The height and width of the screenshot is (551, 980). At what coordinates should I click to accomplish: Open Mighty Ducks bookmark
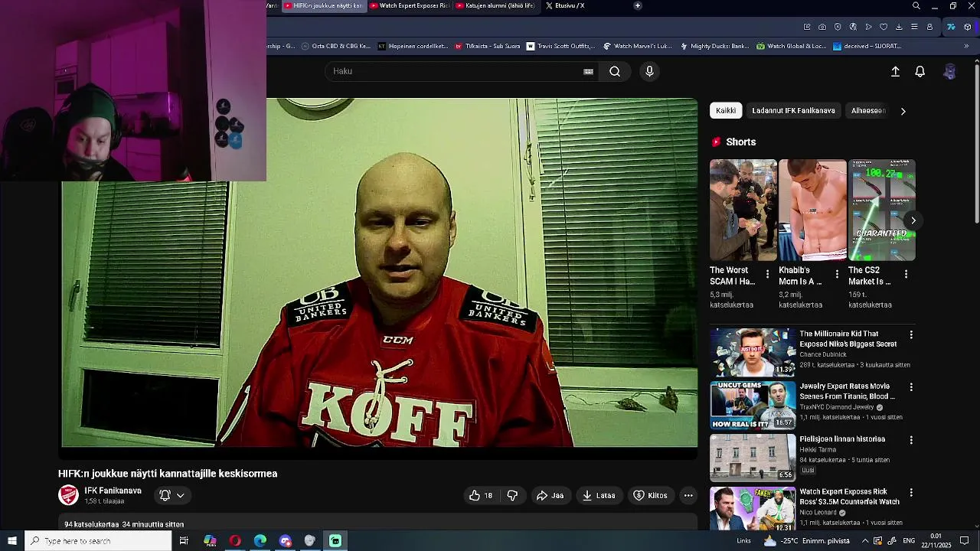pos(714,46)
